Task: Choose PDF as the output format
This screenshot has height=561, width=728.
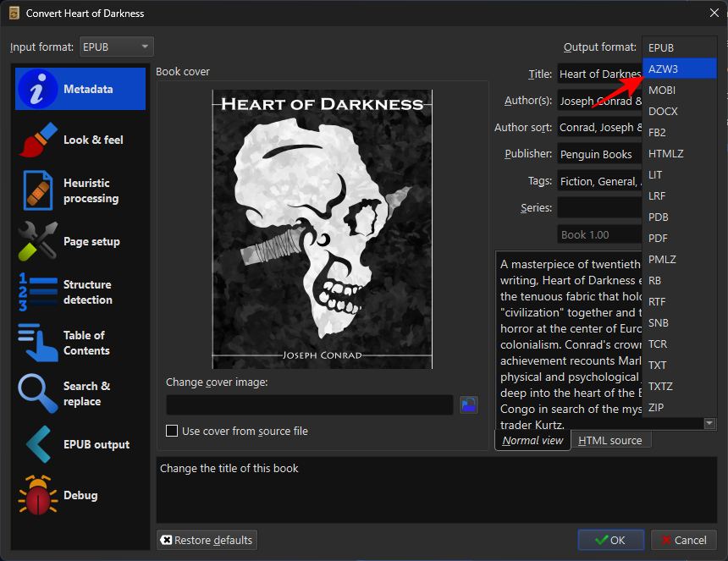Action: [680, 238]
